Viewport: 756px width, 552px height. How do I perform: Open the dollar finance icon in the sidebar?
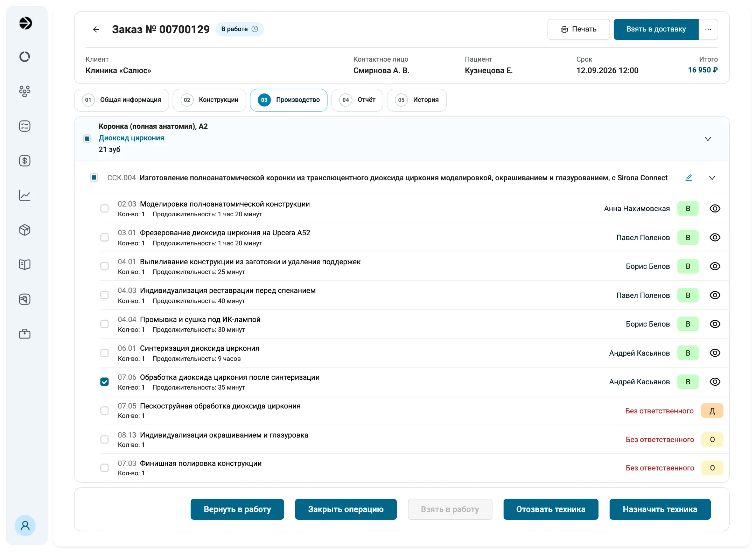[x=24, y=161]
